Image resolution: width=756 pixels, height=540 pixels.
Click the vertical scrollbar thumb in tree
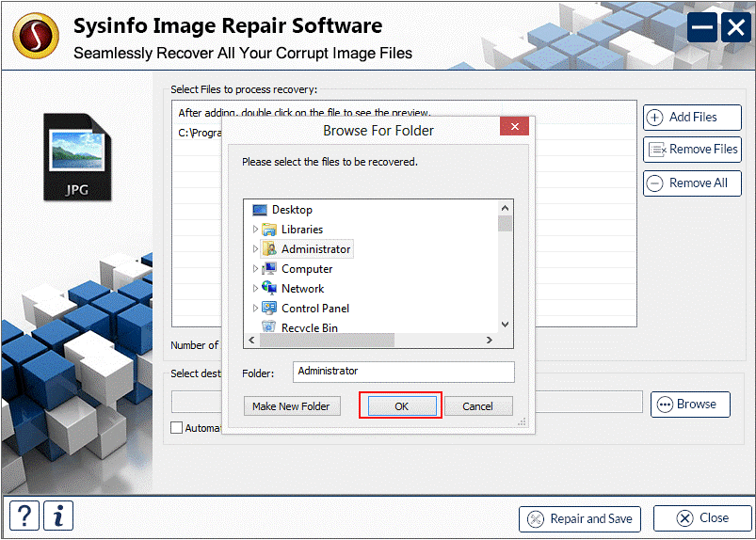click(505, 224)
